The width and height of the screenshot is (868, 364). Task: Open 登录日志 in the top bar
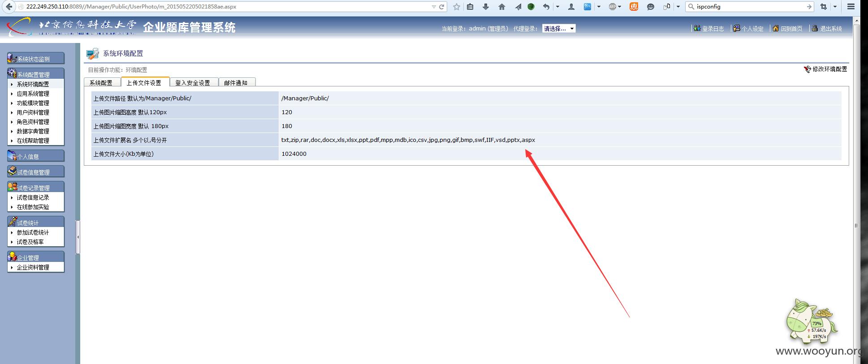(709, 28)
